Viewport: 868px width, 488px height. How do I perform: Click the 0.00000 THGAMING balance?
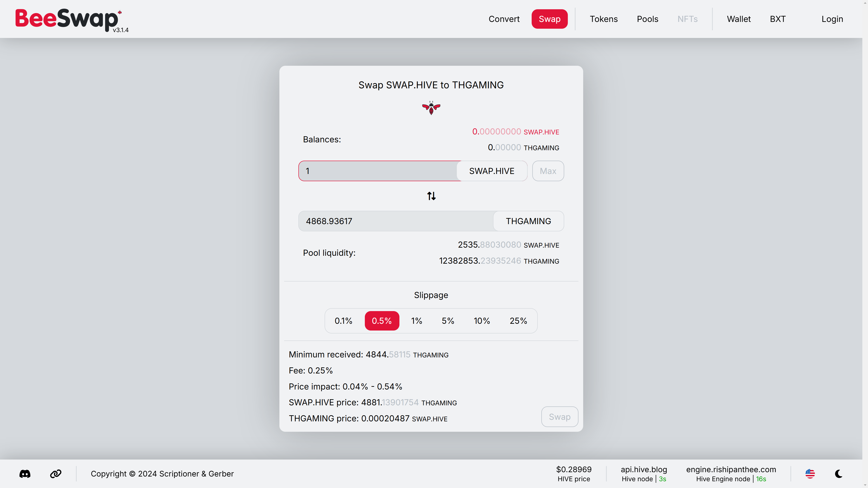click(x=523, y=148)
